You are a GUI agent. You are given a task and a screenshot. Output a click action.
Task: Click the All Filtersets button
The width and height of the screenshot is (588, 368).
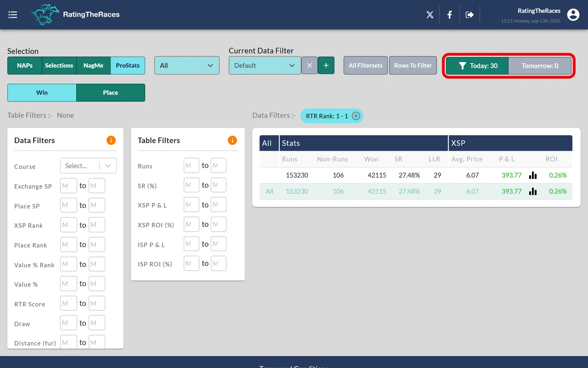[x=366, y=65]
